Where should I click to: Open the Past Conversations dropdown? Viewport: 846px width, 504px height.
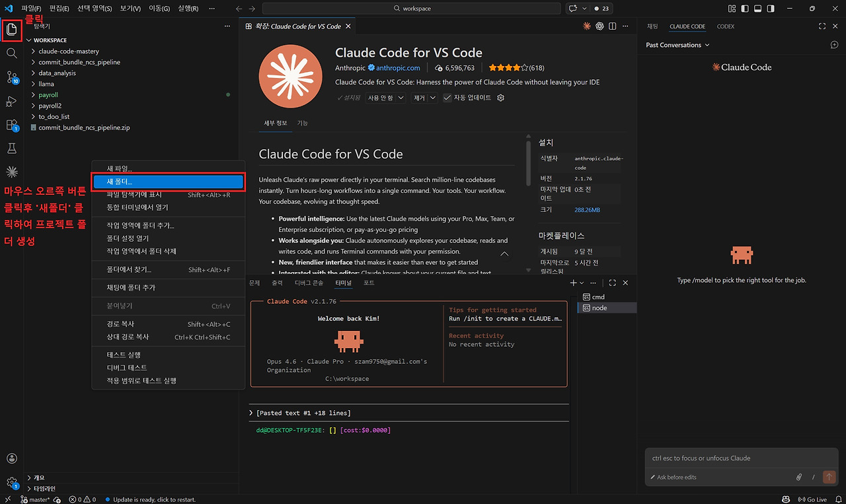click(x=677, y=45)
